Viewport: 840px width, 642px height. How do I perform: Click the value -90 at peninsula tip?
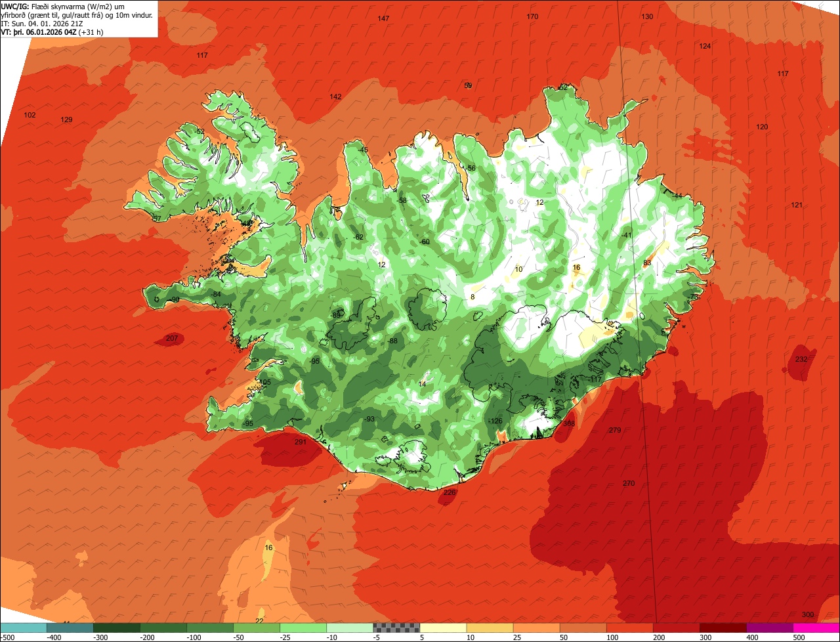174,299
